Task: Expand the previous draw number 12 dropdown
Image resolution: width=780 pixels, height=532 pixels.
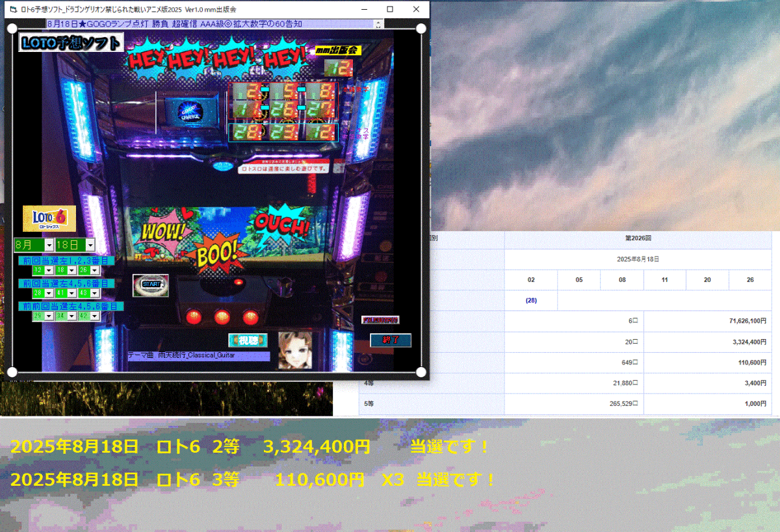Action: (x=50, y=270)
